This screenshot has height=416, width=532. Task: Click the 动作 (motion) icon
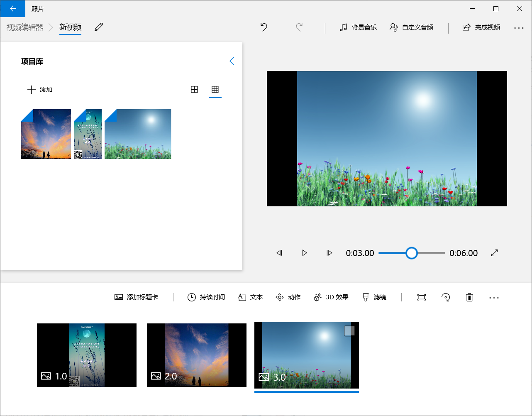288,297
